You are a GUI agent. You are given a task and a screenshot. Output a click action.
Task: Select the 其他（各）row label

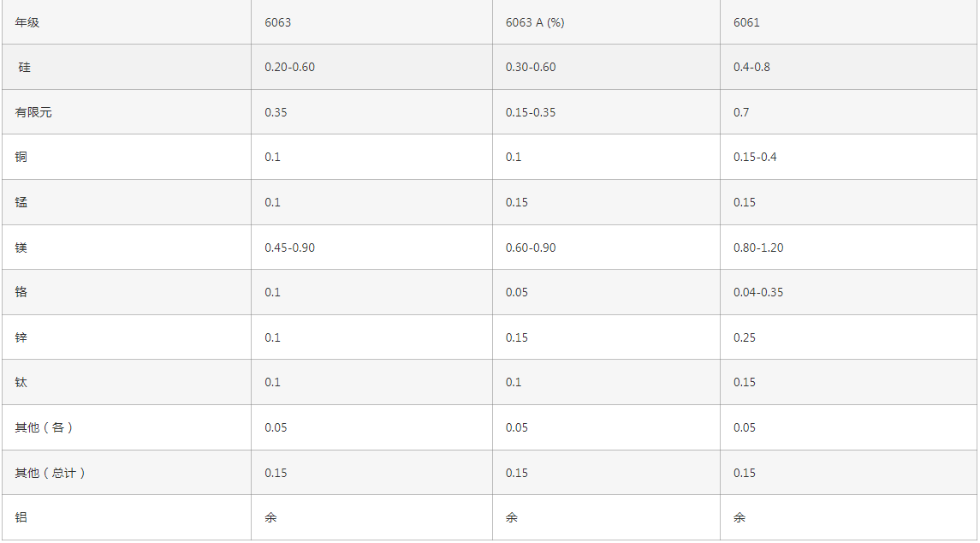(45, 428)
